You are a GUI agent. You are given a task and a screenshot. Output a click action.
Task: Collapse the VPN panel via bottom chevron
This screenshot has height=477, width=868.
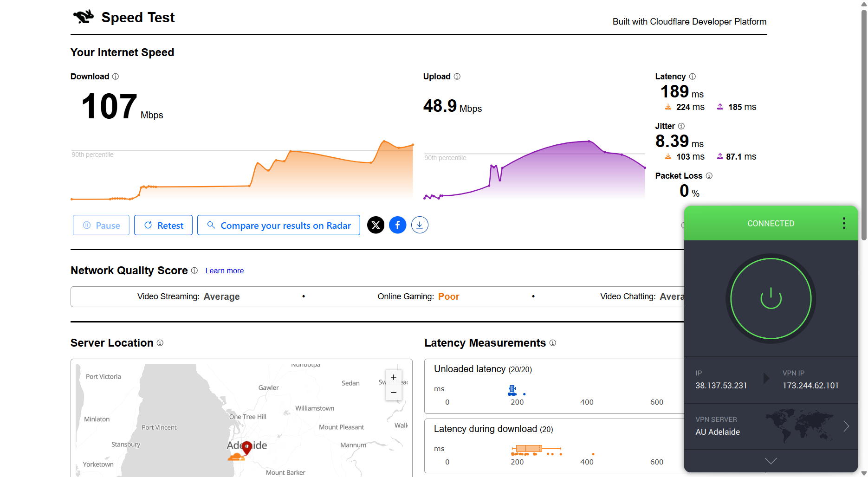tap(771, 461)
